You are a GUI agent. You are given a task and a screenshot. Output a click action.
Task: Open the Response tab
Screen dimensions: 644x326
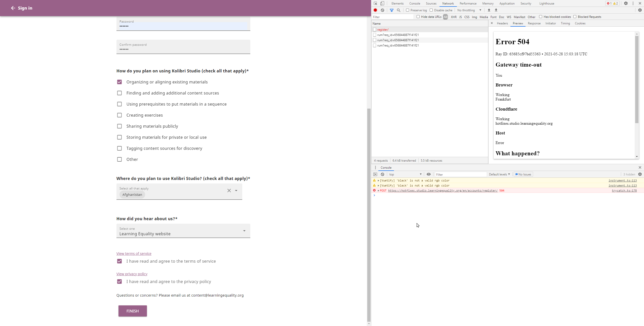coord(534,23)
